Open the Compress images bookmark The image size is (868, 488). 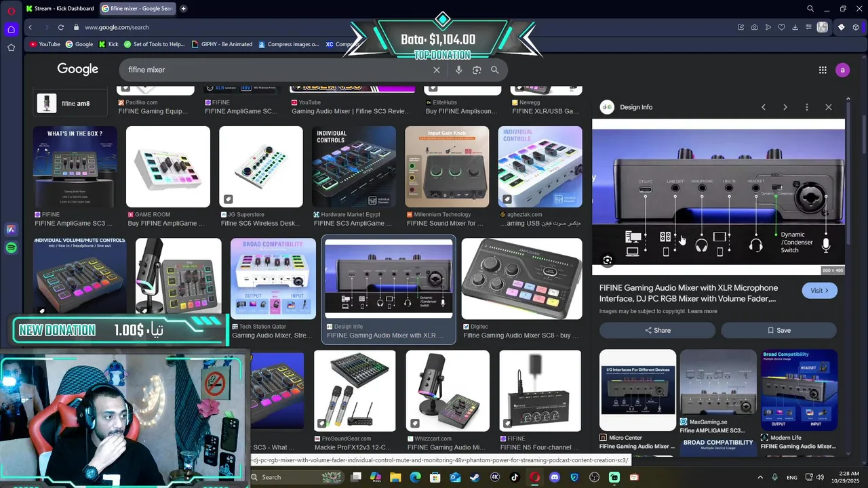(289, 44)
